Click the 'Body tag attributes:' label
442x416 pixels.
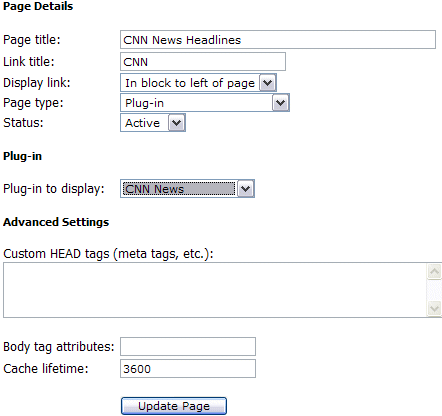(59, 347)
